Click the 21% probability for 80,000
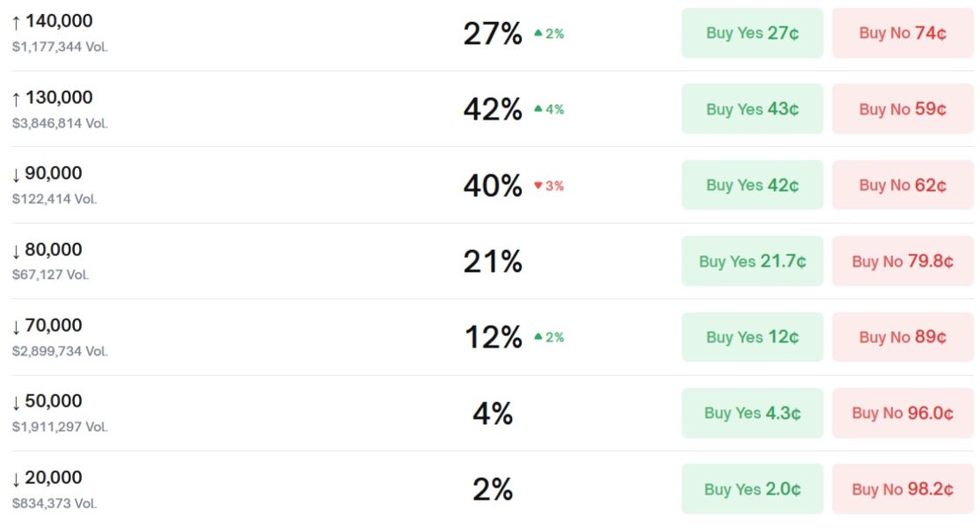 pyautogui.click(x=493, y=261)
